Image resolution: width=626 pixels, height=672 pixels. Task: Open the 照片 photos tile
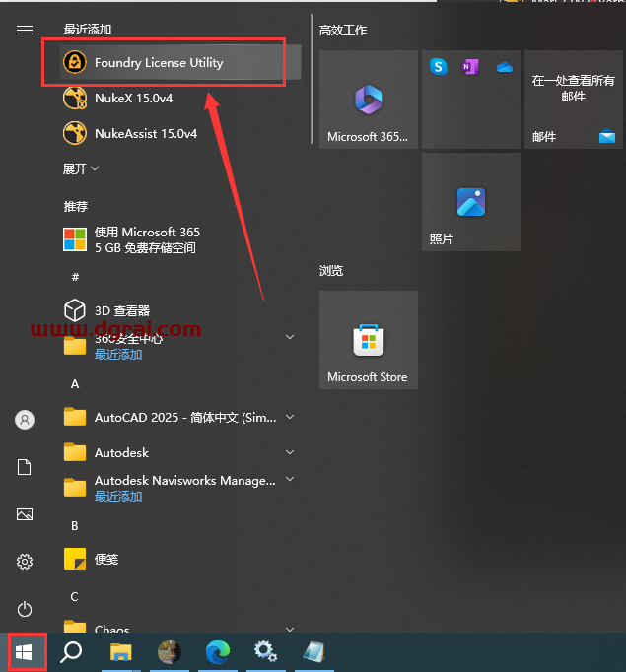tap(471, 202)
